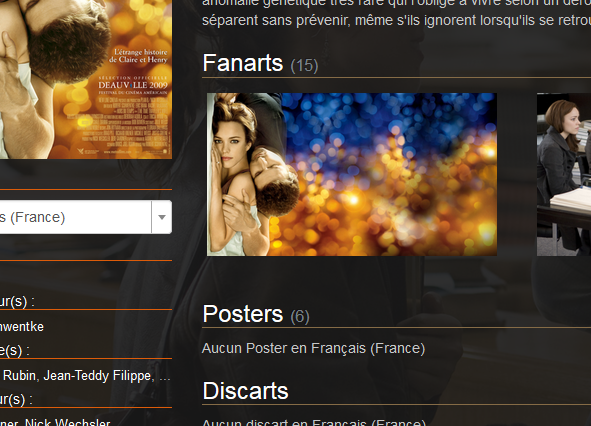Click the Fanarts section heading
This screenshot has height=426, width=591.
click(243, 63)
